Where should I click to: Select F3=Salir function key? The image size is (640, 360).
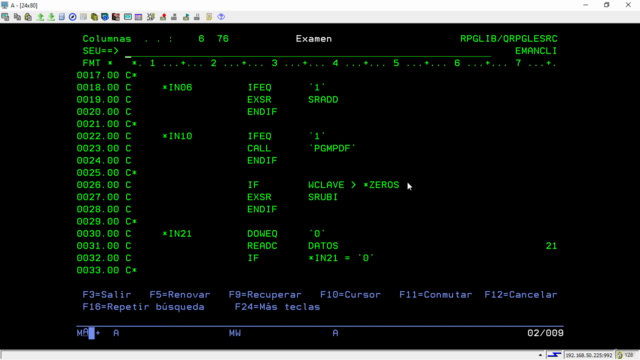click(x=107, y=295)
